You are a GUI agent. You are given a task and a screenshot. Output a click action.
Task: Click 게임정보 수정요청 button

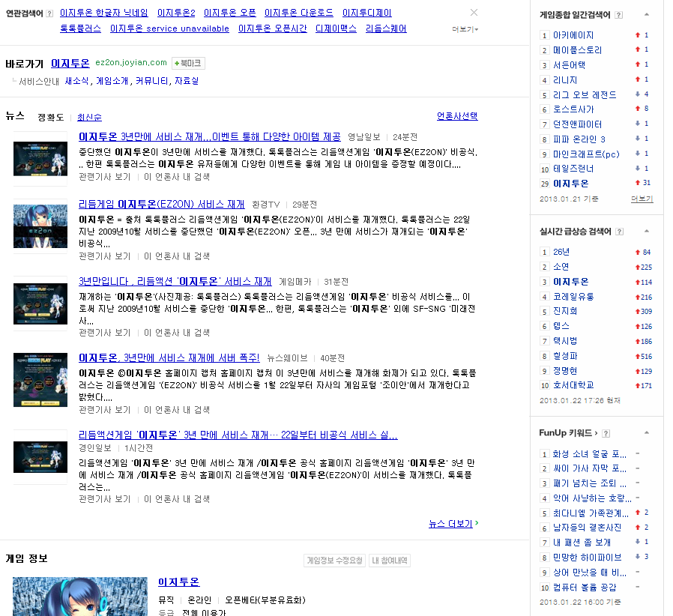click(334, 561)
